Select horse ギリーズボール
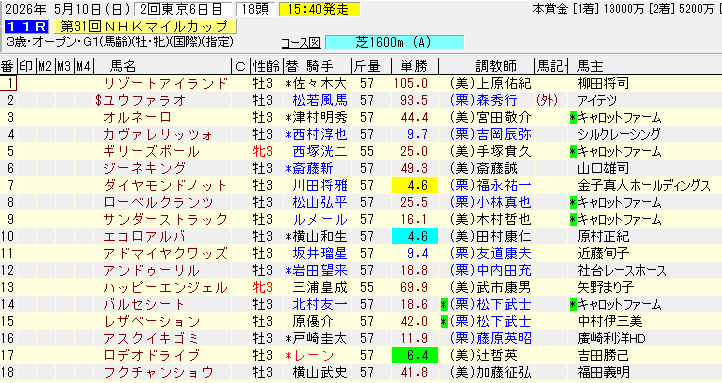 [151, 151]
